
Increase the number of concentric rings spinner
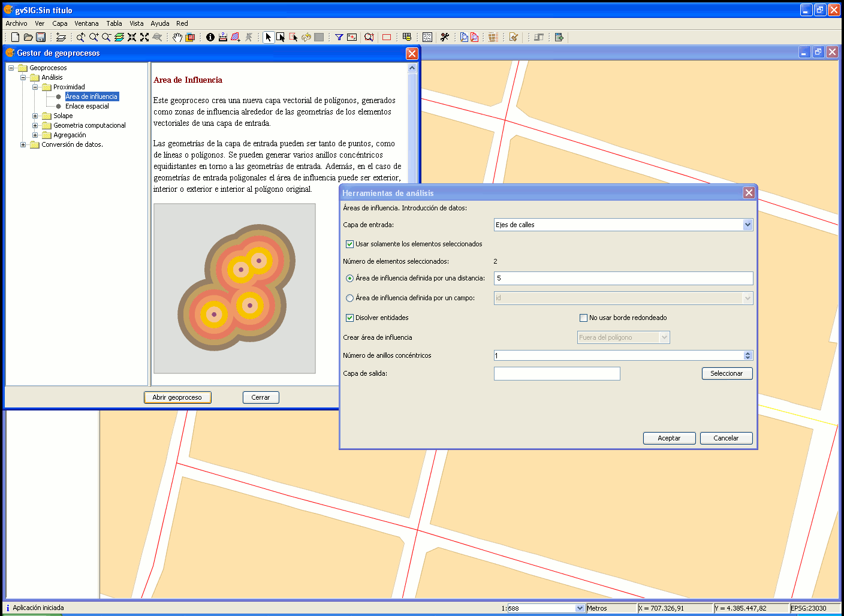point(747,353)
